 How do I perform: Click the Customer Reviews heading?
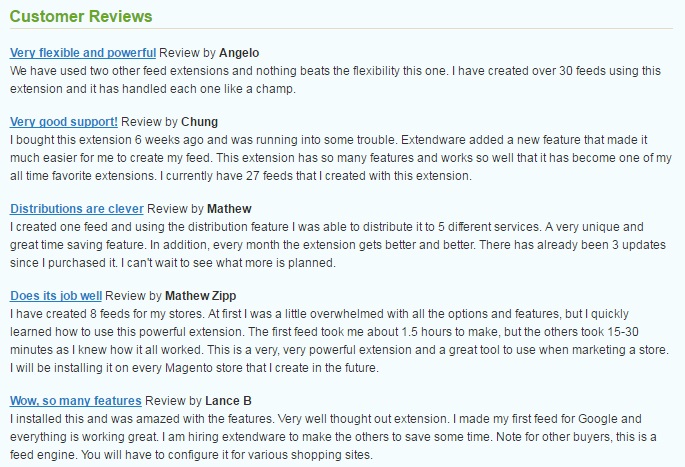click(81, 17)
